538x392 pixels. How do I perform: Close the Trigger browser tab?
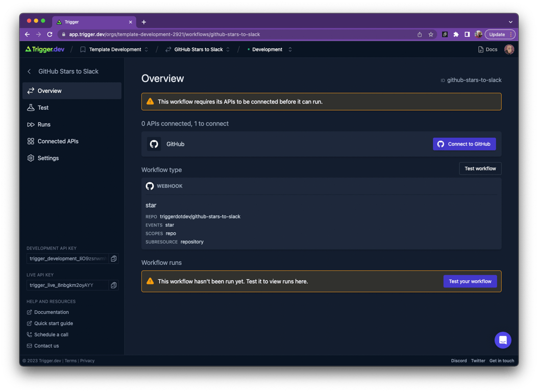click(x=130, y=22)
